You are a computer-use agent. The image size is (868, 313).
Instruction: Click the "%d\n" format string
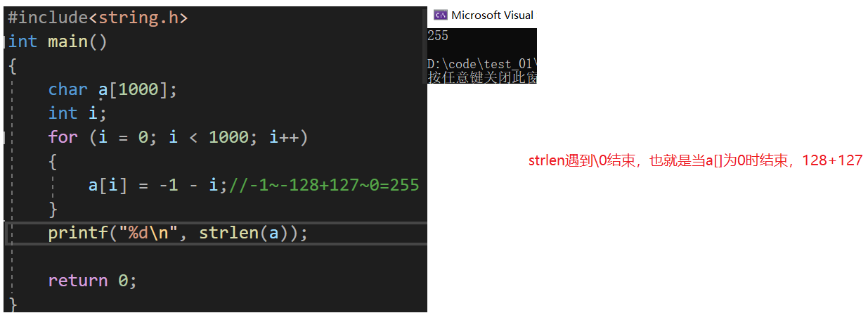(153, 233)
